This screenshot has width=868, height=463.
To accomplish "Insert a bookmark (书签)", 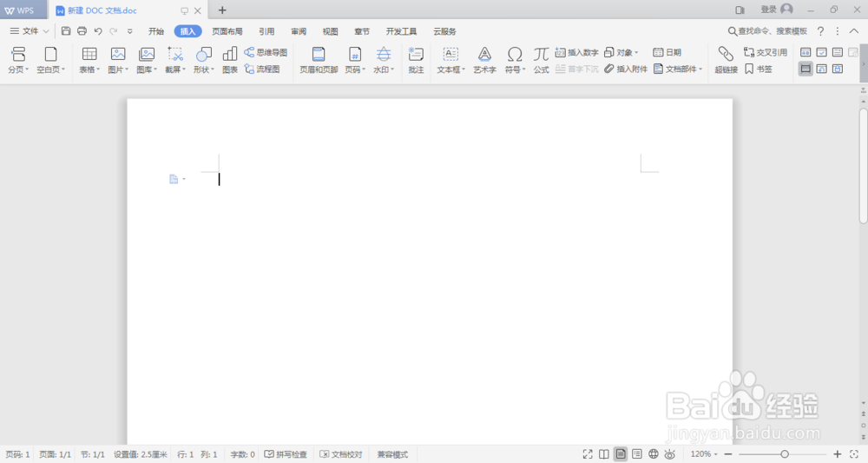I will coord(758,69).
